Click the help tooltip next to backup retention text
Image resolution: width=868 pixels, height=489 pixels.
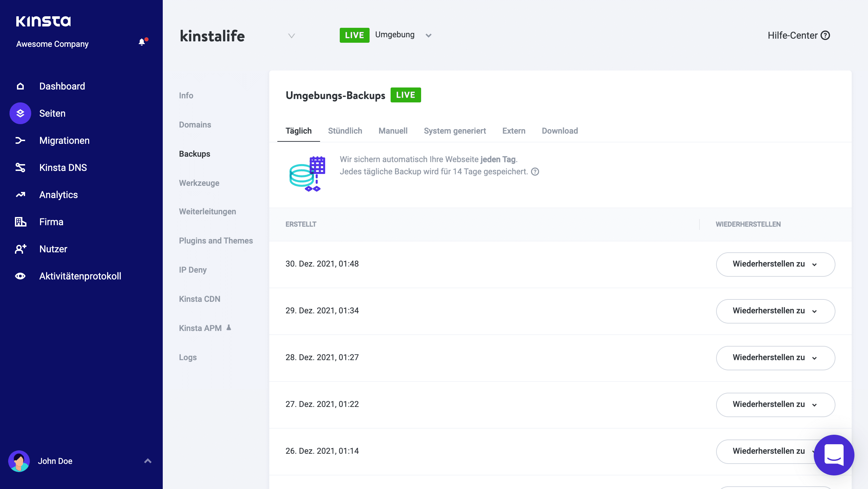click(x=535, y=172)
